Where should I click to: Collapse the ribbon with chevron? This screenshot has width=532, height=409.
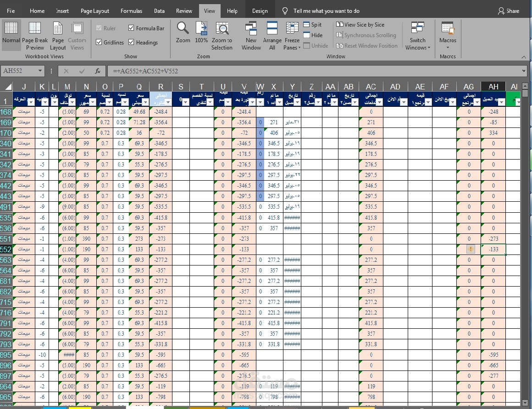point(524,57)
